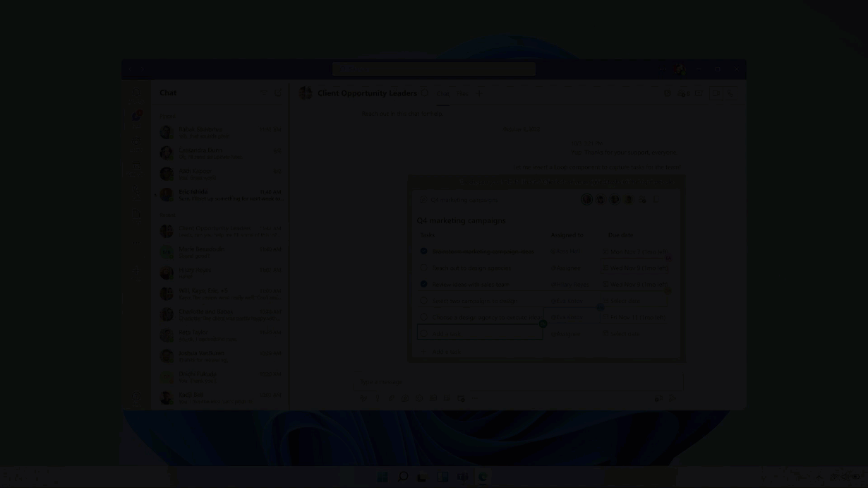Add a tab with the plus button
This screenshot has width=868, height=488.
pyautogui.click(x=479, y=93)
